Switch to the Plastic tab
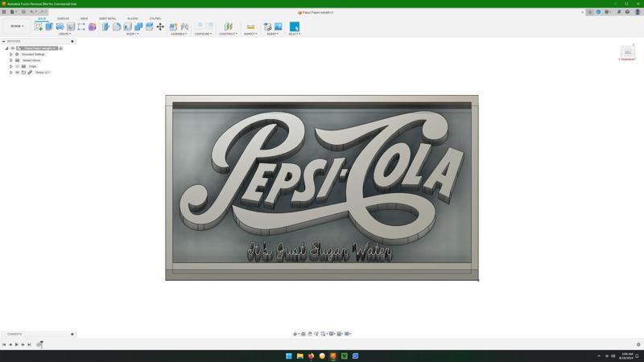 point(133,19)
